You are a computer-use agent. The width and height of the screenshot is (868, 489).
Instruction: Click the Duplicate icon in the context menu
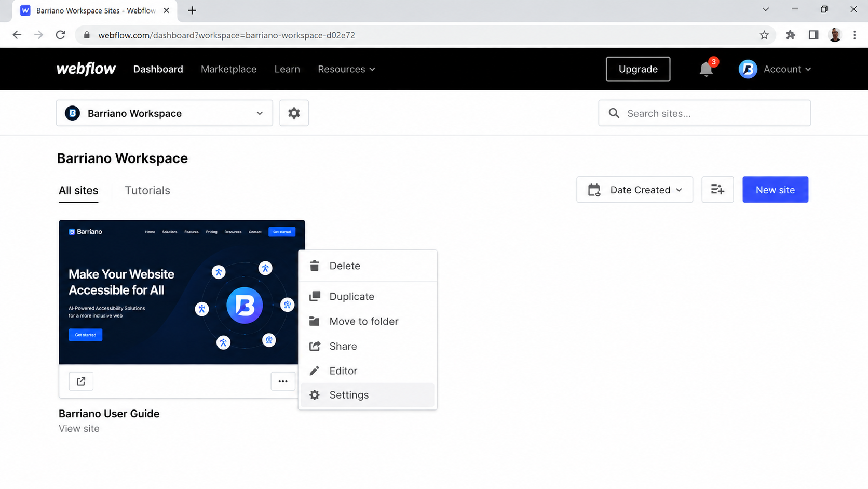point(315,296)
